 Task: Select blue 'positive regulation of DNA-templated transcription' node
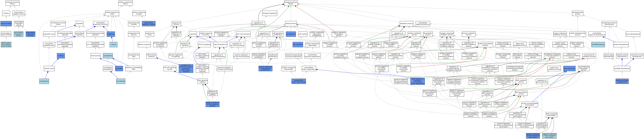533,136
